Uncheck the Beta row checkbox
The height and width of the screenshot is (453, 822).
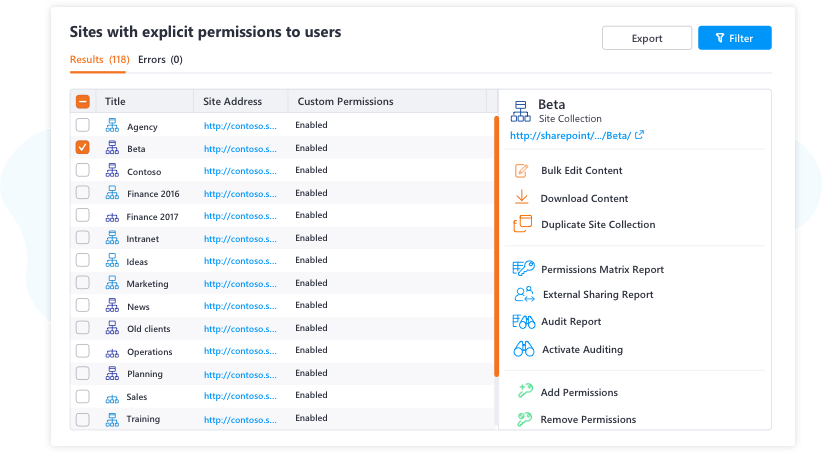82,147
